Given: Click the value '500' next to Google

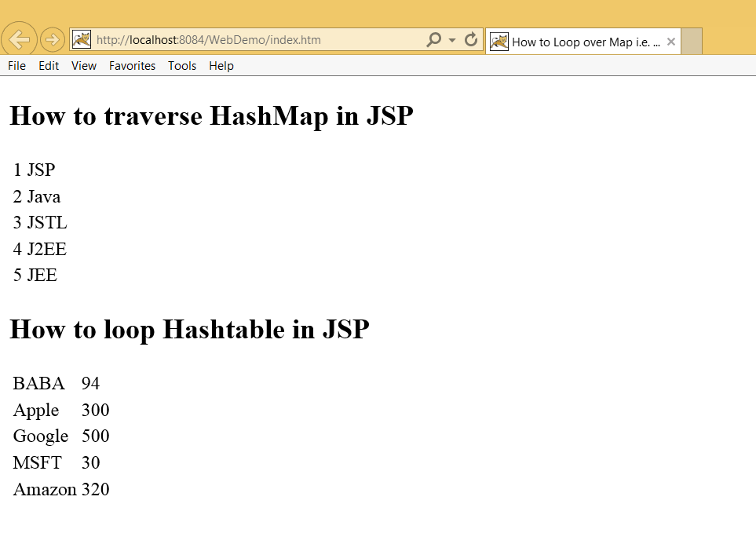Looking at the screenshot, I should coord(96,436).
